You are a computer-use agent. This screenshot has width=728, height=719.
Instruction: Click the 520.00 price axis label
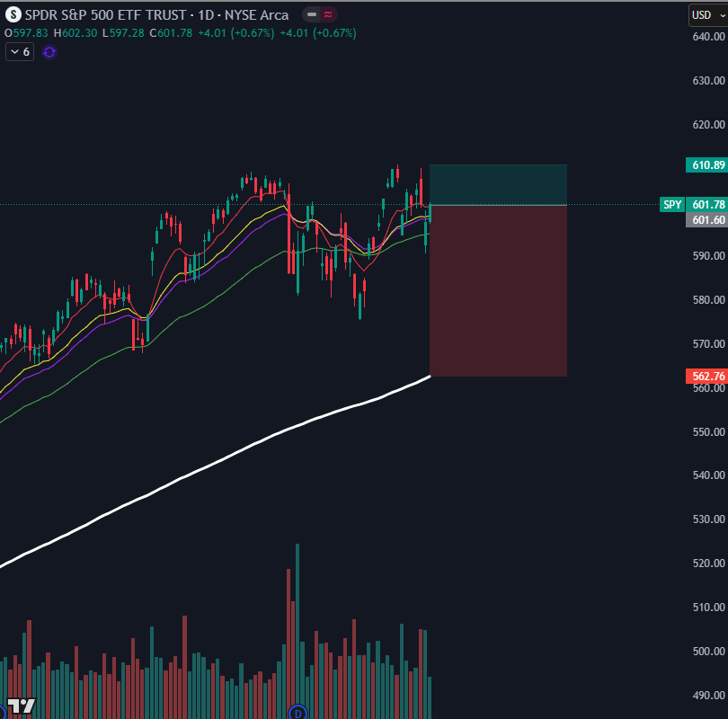point(708,563)
